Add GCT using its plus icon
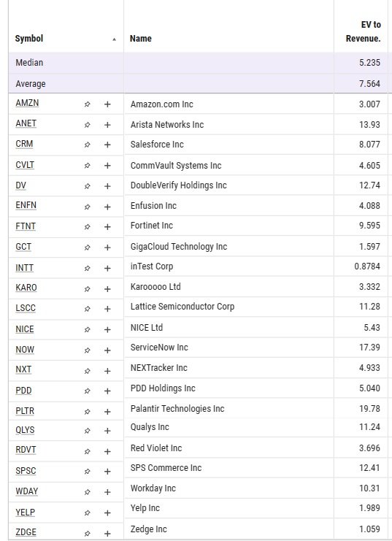Image resolution: width=392 pixels, height=541 pixels. pos(107,248)
